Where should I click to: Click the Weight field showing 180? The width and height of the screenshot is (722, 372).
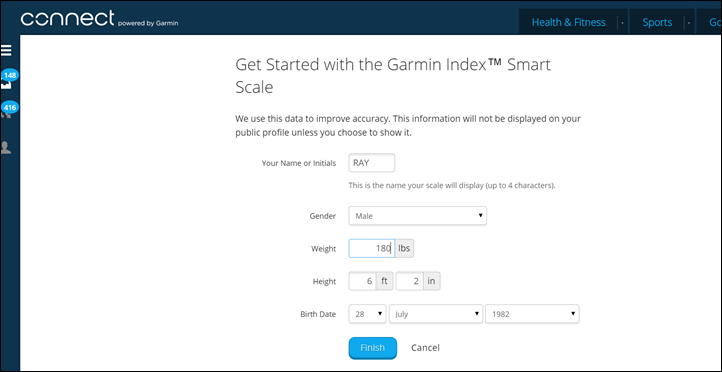371,249
